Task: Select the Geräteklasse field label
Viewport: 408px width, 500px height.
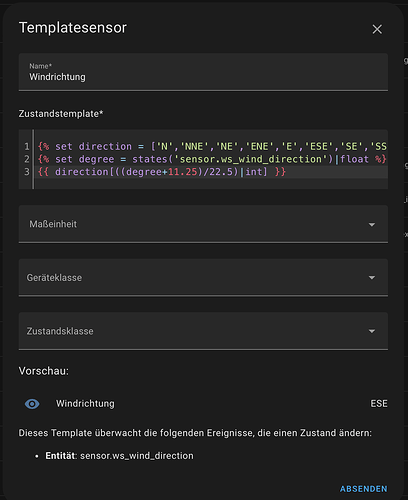Action: (54, 278)
